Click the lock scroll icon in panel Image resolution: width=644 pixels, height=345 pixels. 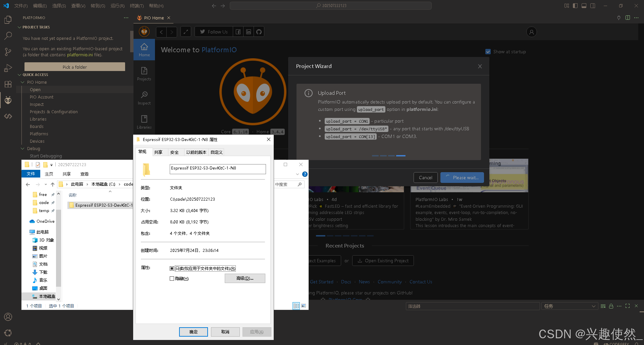(x=611, y=306)
